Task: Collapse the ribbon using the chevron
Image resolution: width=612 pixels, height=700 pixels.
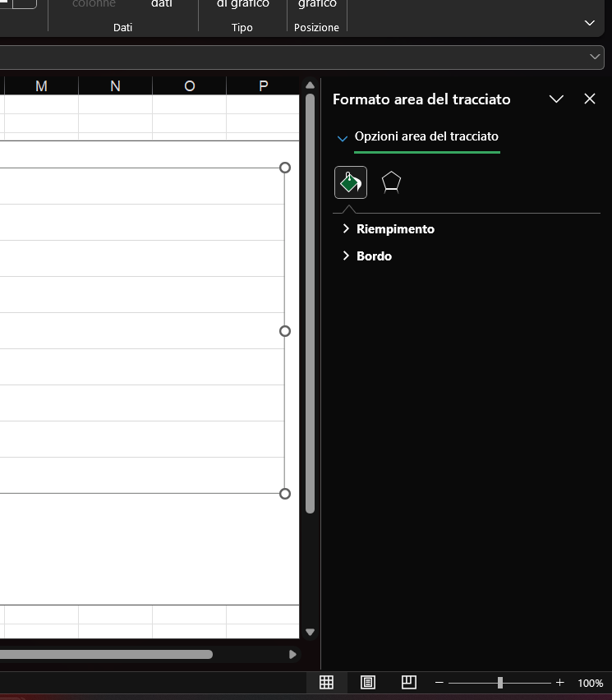Action: [589, 23]
